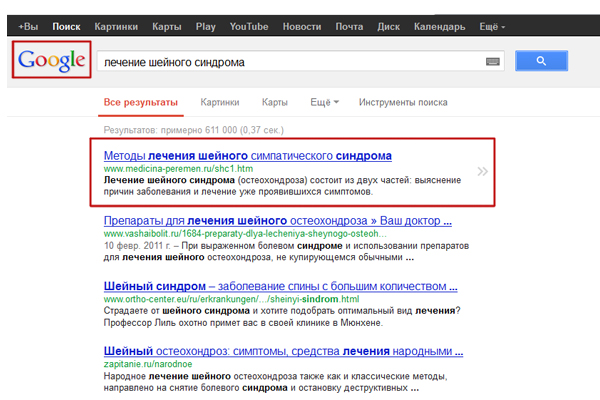Open YouTube from the top bar
The height and width of the screenshot is (400, 600).
[249, 27]
